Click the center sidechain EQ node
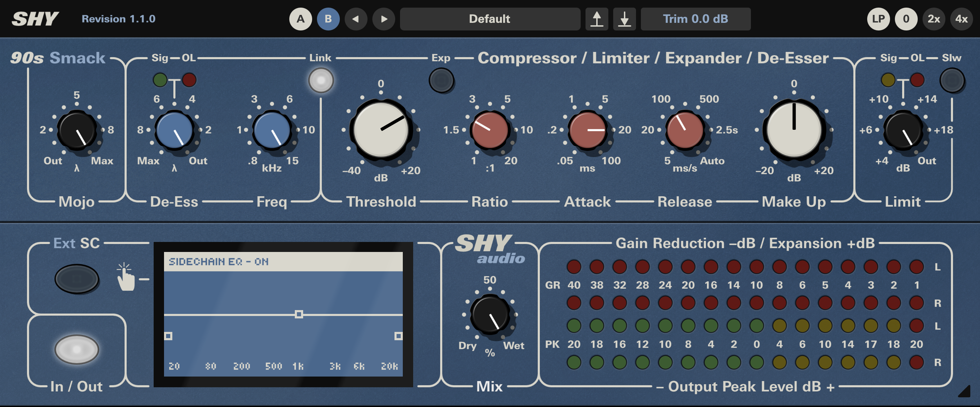 point(299,314)
